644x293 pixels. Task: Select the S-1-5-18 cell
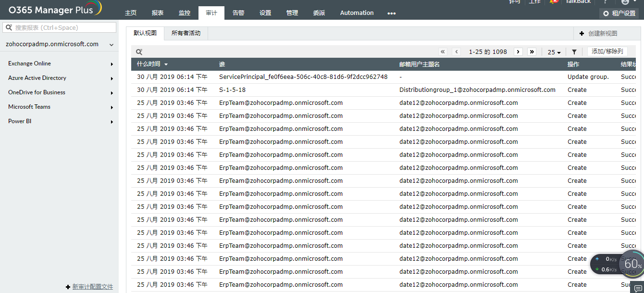click(233, 90)
